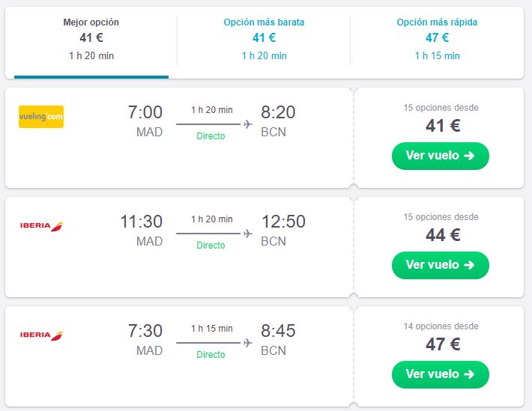532x411 pixels.
Task: Click the airplane icon on the 7:00 flight
Action: (x=248, y=124)
